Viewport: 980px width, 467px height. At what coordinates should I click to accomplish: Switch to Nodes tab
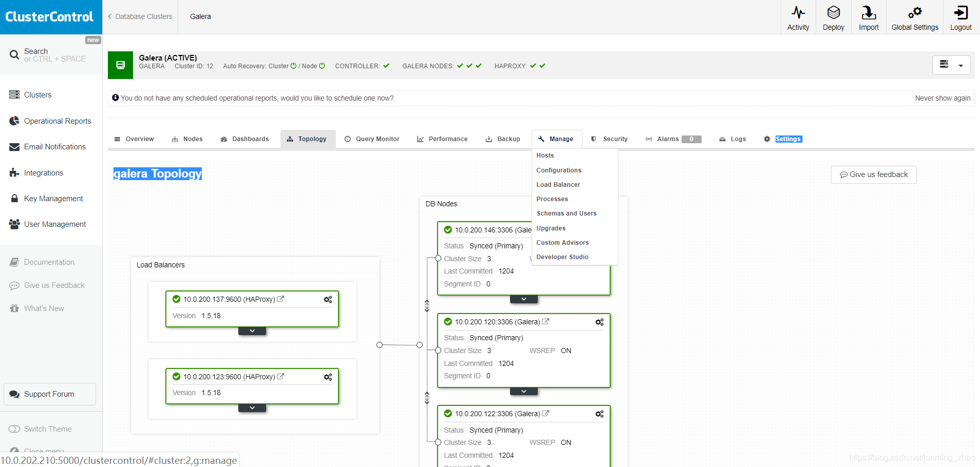click(x=187, y=139)
